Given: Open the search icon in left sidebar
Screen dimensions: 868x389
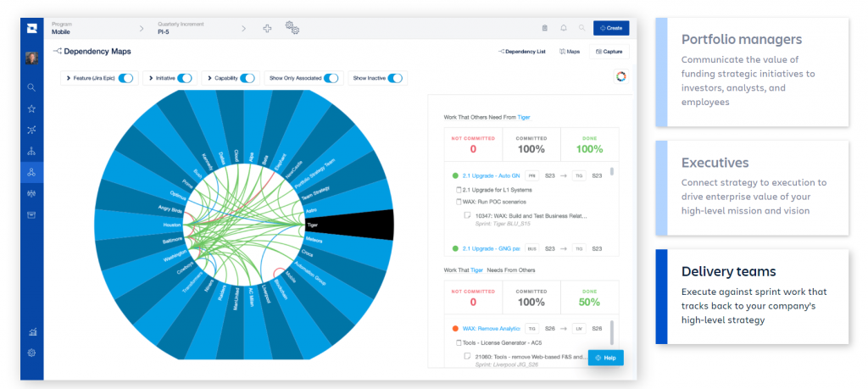Looking at the screenshot, I should [x=31, y=86].
